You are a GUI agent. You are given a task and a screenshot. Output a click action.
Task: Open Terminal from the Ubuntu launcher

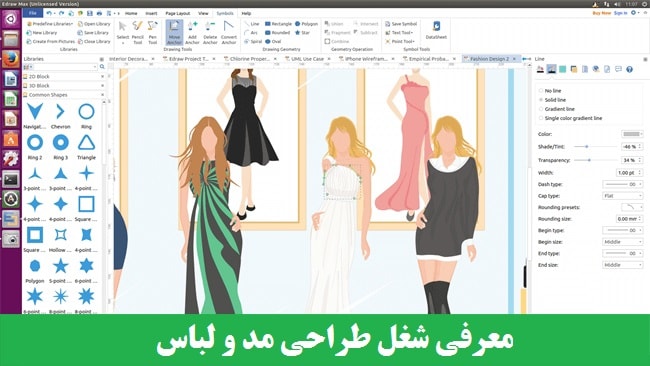pos(10,179)
